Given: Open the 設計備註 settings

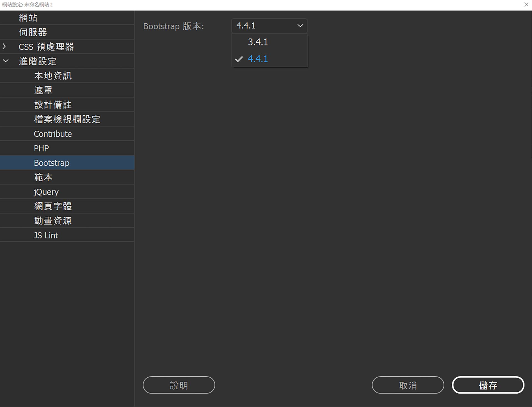Looking at the screenshot, I should pos(53,105).
